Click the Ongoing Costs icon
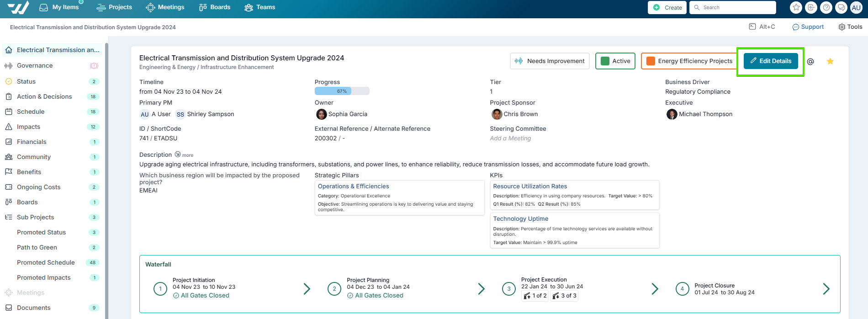This screenshot has width=868, height=319. click(9, 187)
